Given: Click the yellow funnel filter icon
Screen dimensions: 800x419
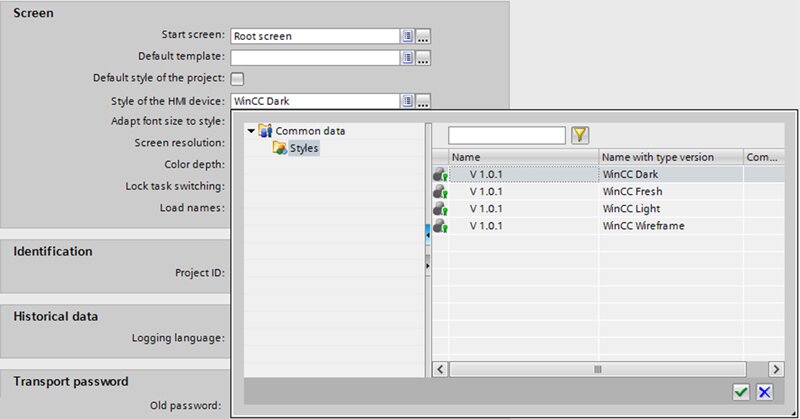Looking at the screenshot, I should tap(580, 135).
